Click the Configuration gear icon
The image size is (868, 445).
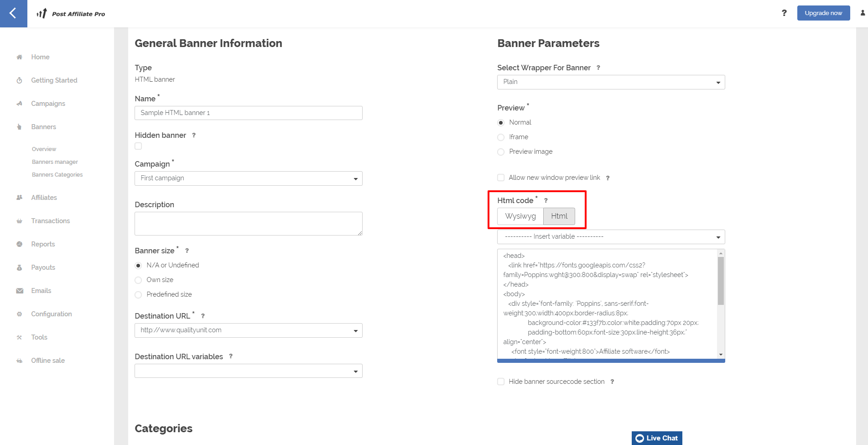click(20, 314)
